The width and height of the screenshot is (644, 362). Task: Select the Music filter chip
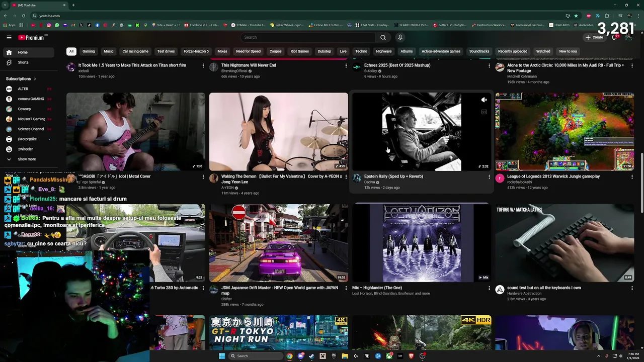pyautogui.click(x=109, y=51)
